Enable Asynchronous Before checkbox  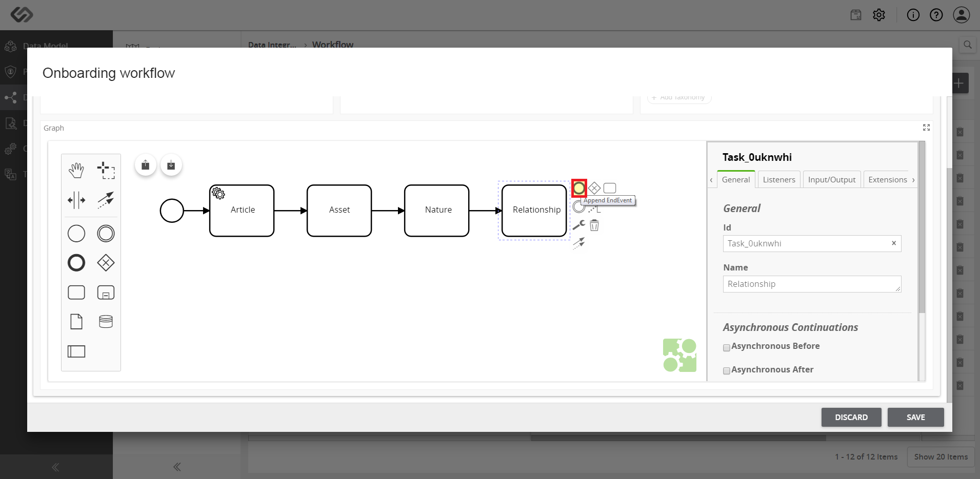727,348
